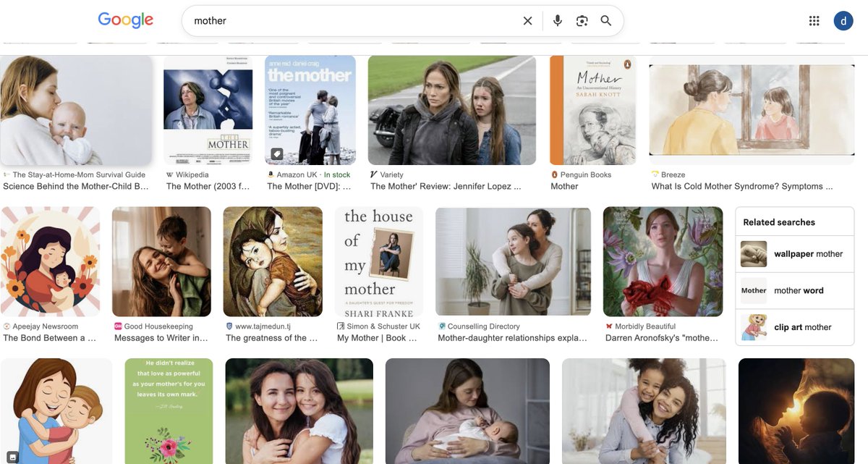Select related search 'clip art mother'

coord(795,327)
